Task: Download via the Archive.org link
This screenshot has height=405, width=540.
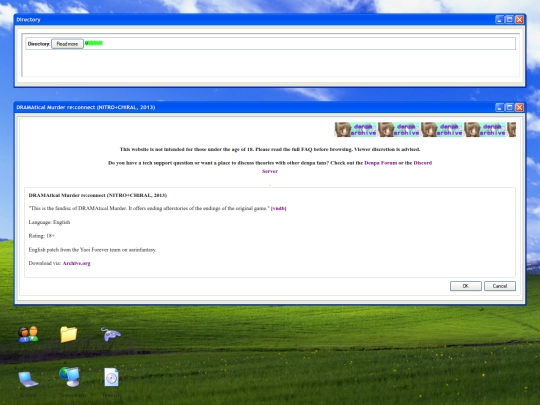Action: coord(76,263)
